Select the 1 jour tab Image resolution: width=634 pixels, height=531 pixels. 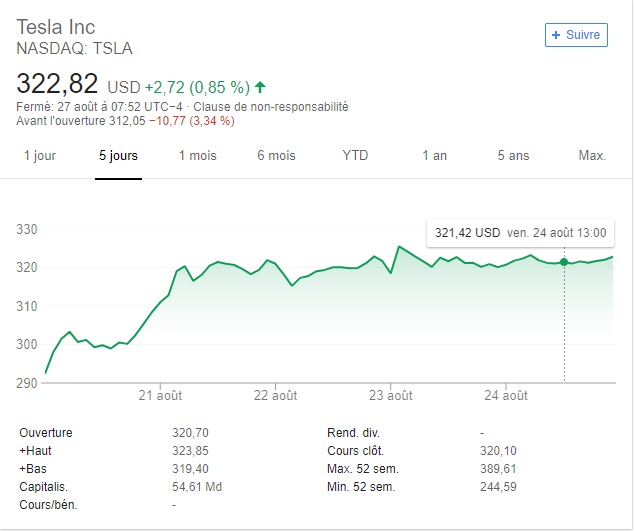[x=40, y=155]
